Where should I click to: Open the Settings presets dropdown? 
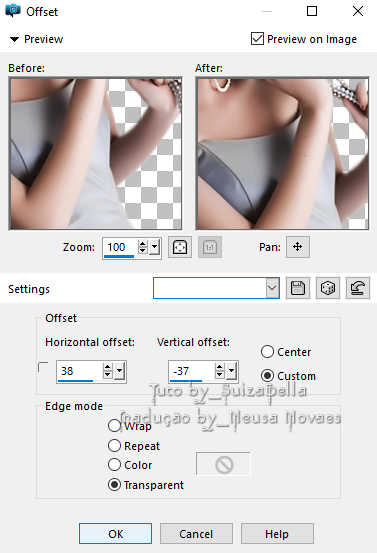[272, 288]
